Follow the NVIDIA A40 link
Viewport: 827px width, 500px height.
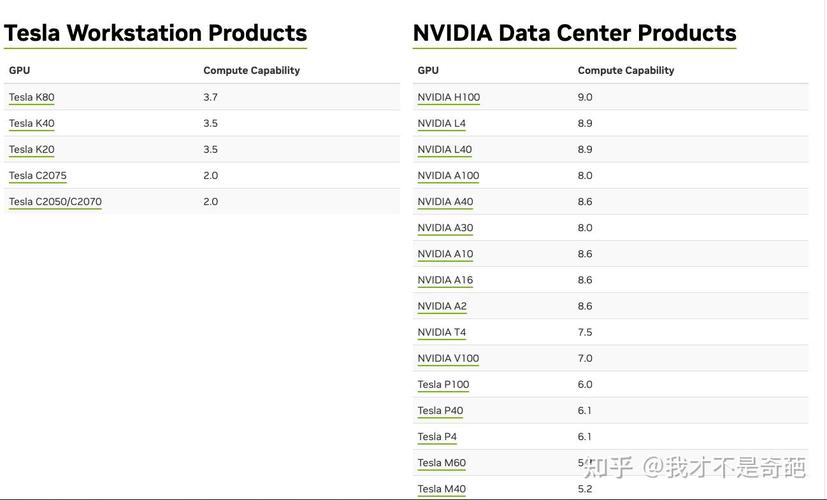point(445,202)
